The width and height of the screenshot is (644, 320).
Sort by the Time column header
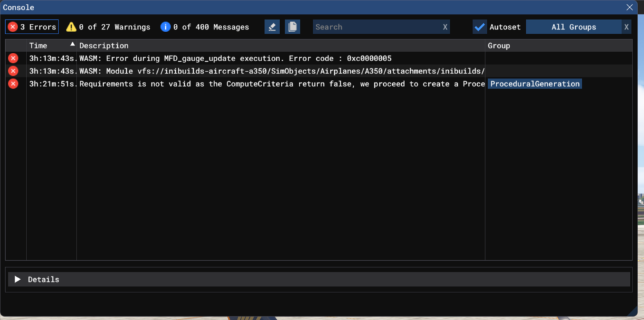[39, 46]
